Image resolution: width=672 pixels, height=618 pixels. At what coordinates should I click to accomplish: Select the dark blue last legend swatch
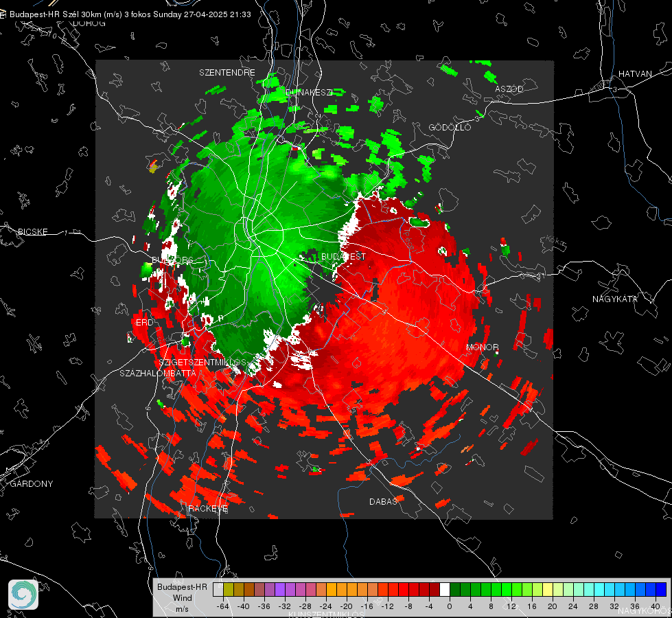pyautogui.click(x=661, y=590)
